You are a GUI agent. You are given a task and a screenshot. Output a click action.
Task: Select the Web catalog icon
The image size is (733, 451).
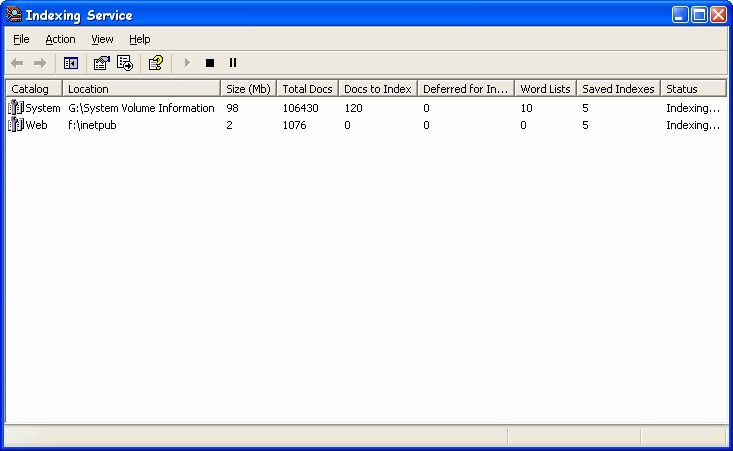click(15, 124)
